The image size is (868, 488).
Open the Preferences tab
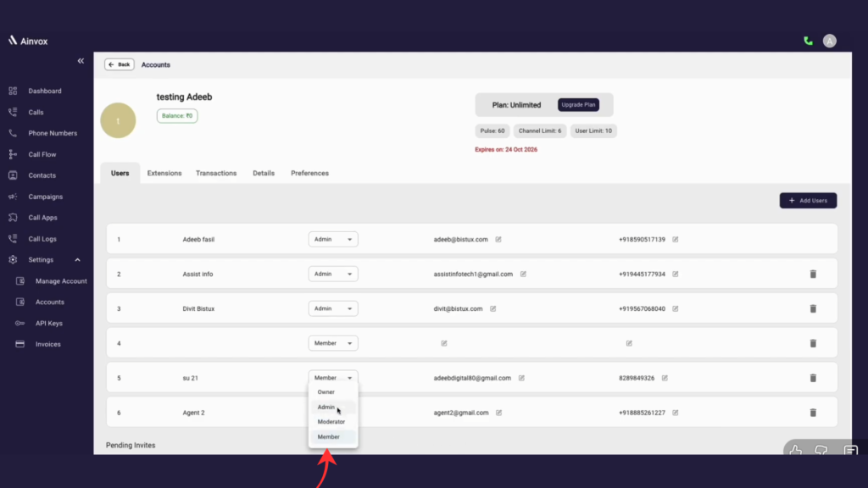click(309, 173)
